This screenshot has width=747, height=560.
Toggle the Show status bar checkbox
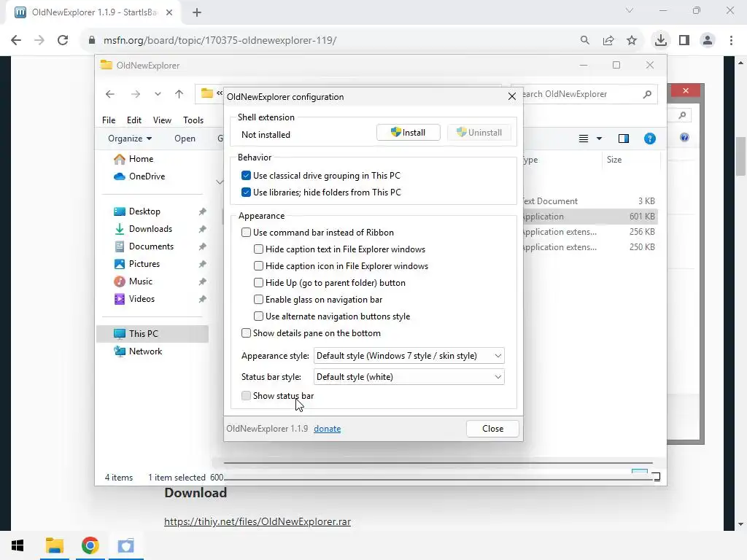[x=246, y=396]
